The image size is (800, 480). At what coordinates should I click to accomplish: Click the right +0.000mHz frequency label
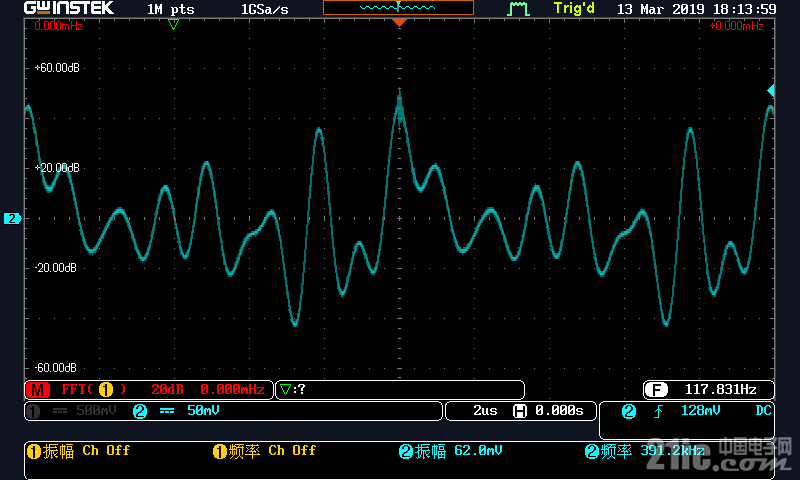[737, 26]
